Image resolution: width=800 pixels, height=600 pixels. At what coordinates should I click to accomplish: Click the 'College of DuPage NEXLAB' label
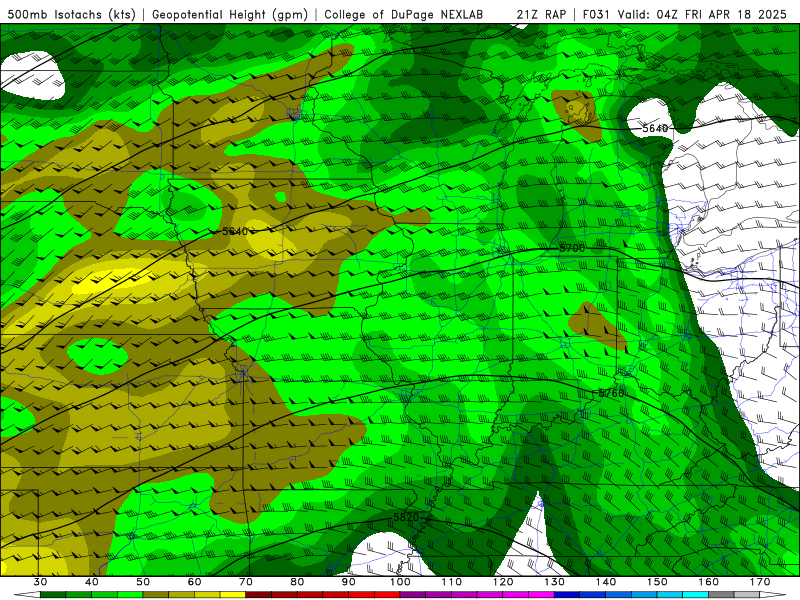pyautogui.click(x=403, y=15)
